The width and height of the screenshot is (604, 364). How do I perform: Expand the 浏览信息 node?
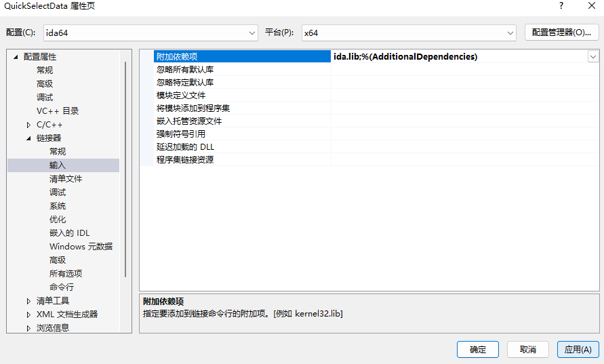click(x=28, y=328)
